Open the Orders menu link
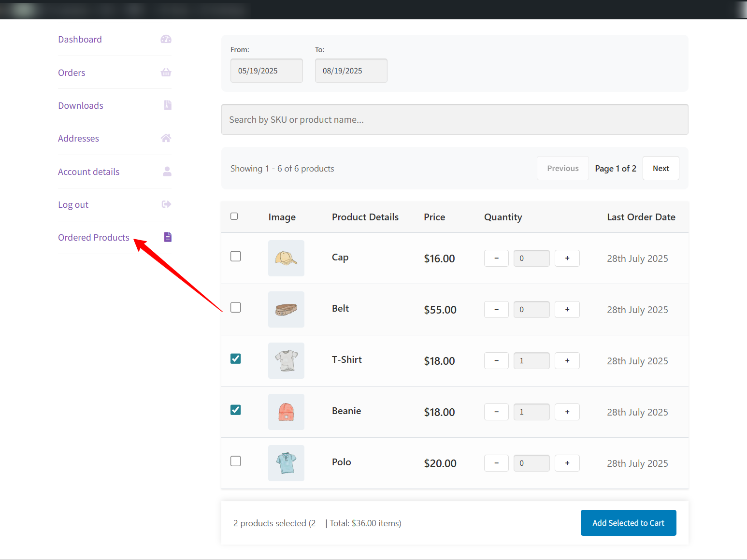 (72, 72)
